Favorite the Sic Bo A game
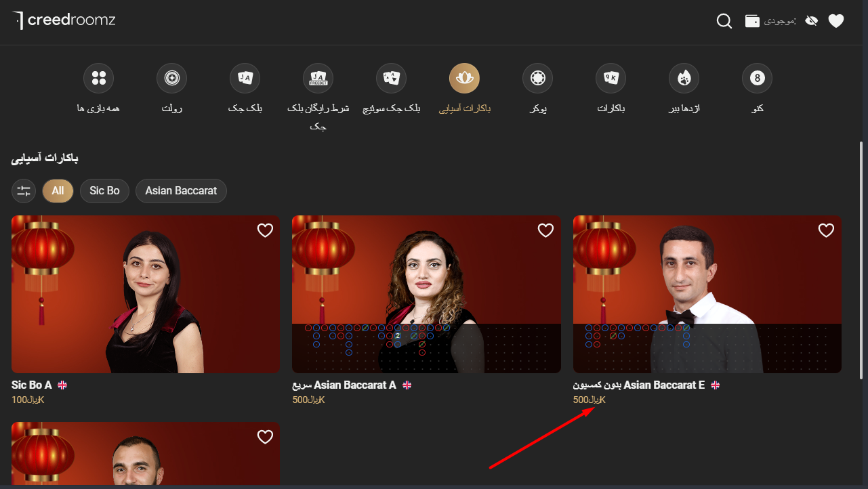Viewport: 868px width, 489px height. tap(265, 231)
